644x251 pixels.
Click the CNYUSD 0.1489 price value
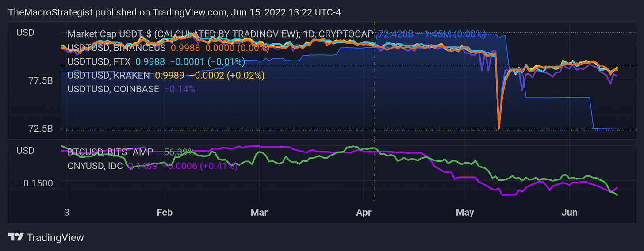[143, 166]
